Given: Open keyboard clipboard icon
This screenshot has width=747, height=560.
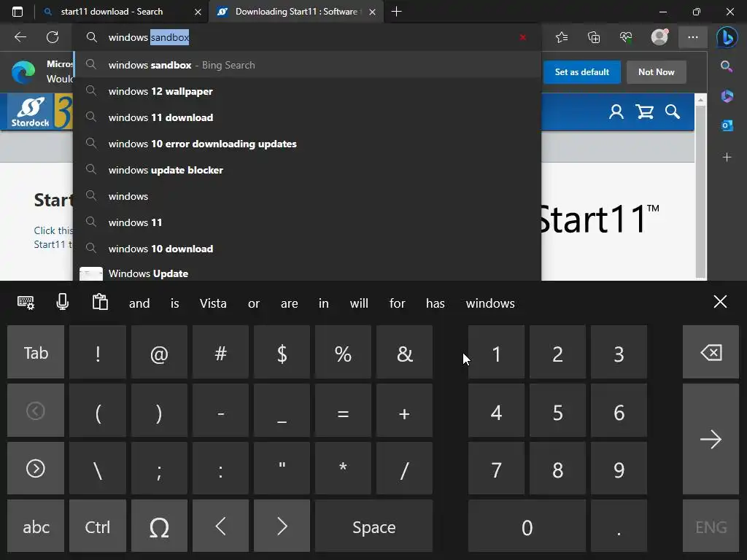Looking at the screenshot, I should point(100,302).
